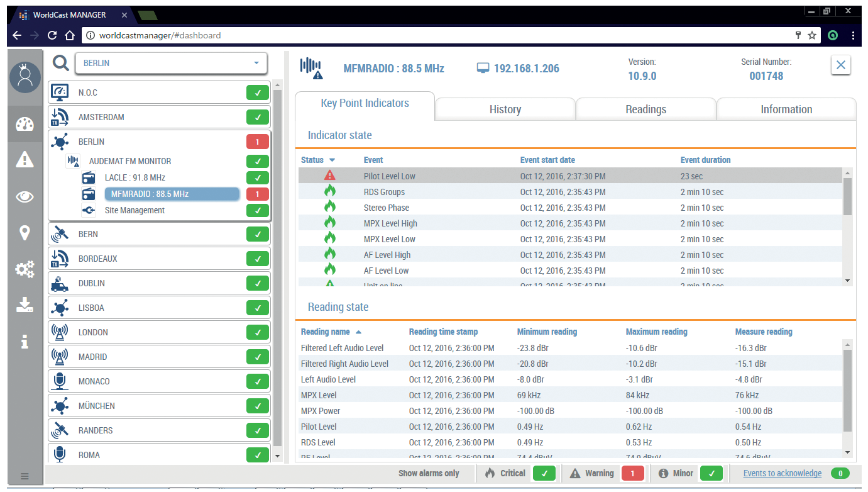Open the information icon in sidebar
Image resolution: width=868 pixels, height=492 pixels.
[25, 341]
